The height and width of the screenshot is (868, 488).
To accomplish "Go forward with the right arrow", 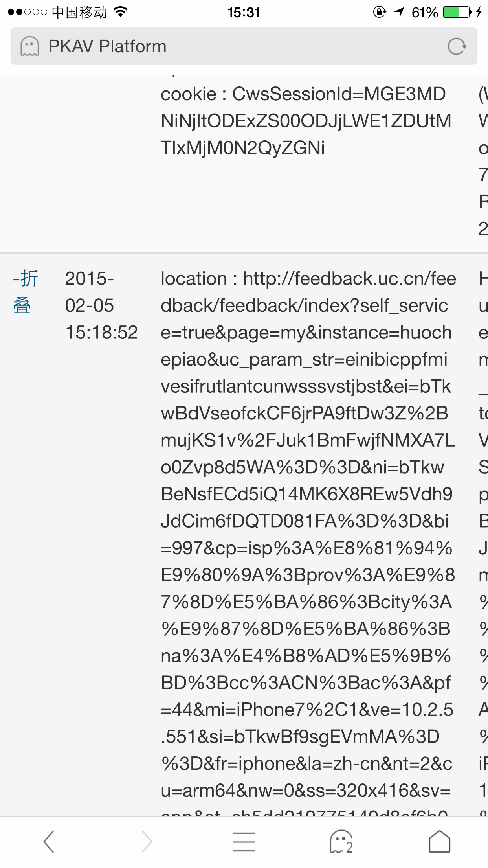I will tap(147, 842).
